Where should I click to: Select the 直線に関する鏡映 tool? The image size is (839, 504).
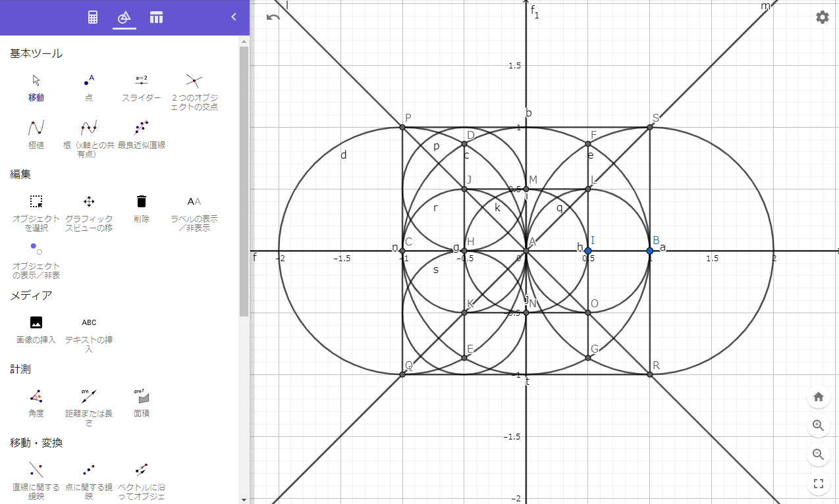coord(36,482)
